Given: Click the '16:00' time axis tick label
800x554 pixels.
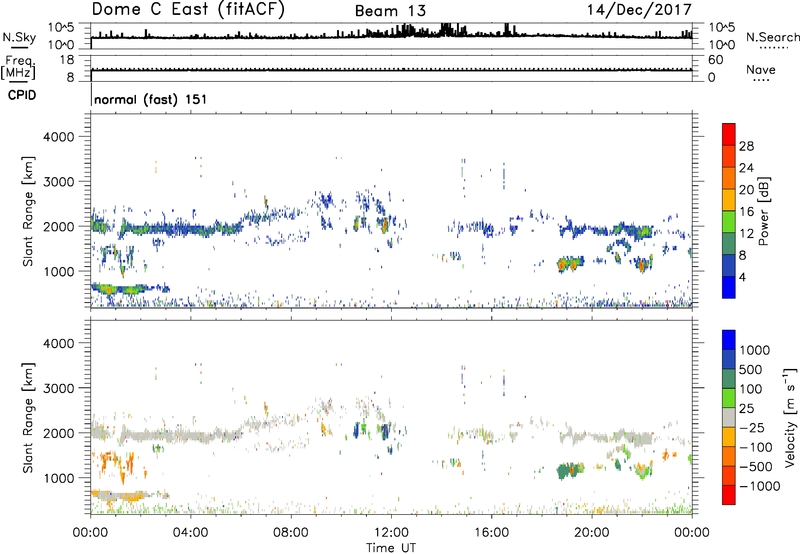Looking at the screenshot, I should [491, 533].
